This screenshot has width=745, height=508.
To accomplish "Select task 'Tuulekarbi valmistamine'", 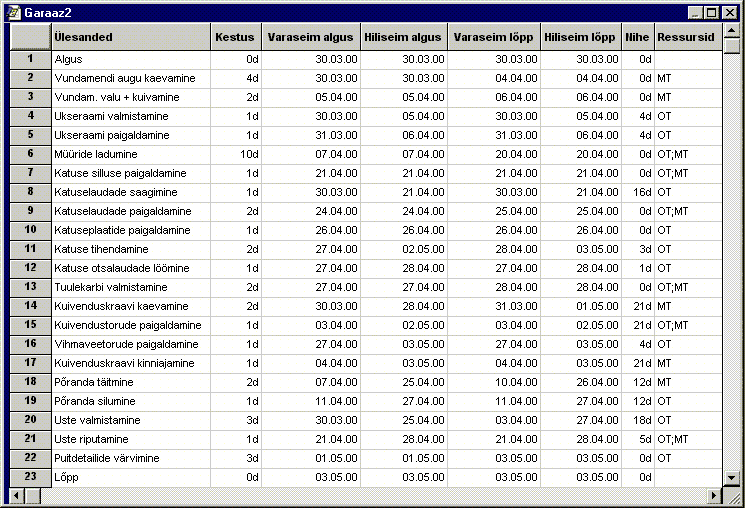I will (x=131, y=288).
